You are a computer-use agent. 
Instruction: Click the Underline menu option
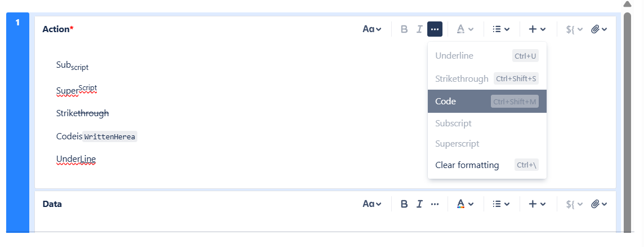454,56
